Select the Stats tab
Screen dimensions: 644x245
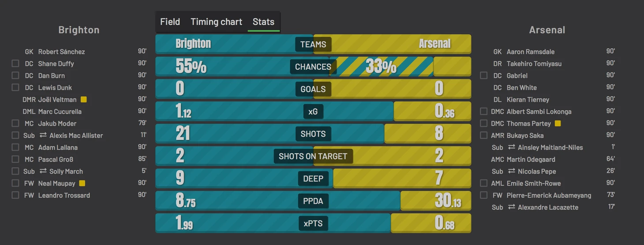click(x=263, y=22)
